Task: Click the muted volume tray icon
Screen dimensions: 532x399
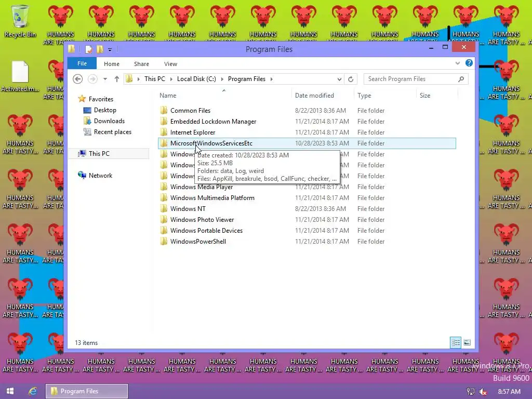Action: [483, 392]
